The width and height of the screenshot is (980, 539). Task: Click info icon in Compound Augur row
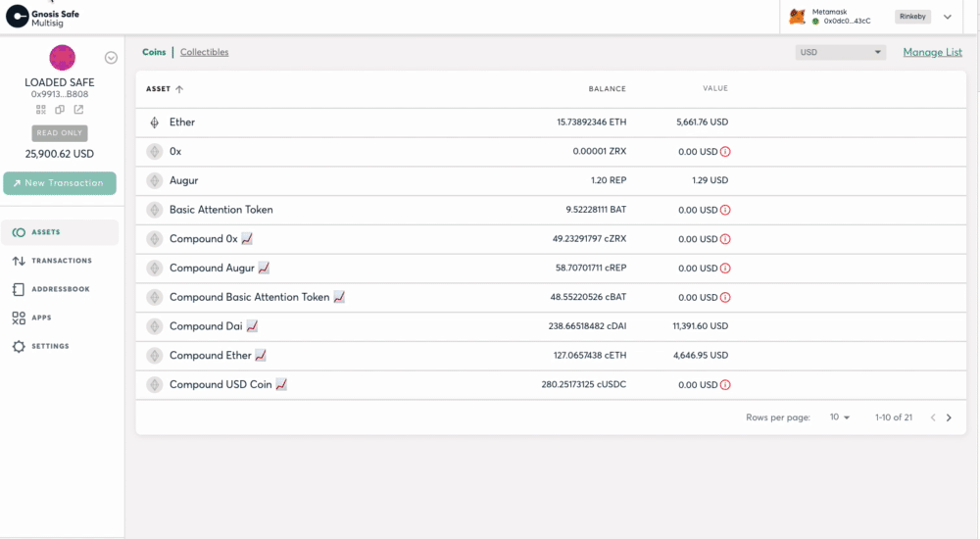coord(725,269)
